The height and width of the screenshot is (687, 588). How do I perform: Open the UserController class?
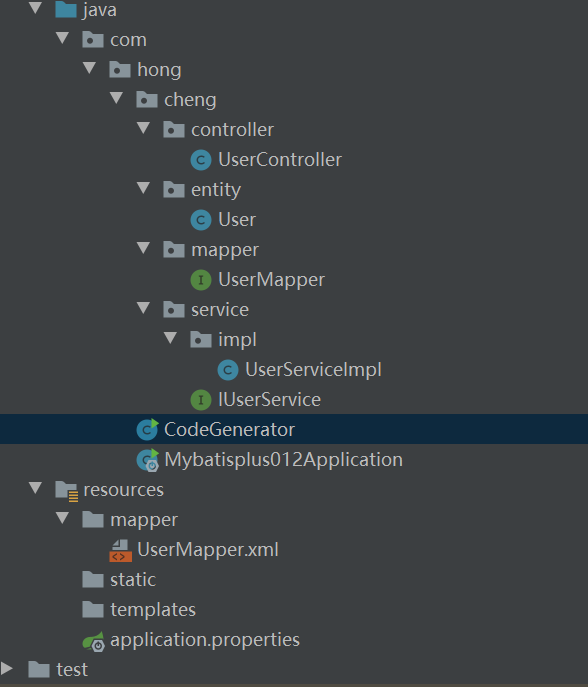(x=280, y=160)
